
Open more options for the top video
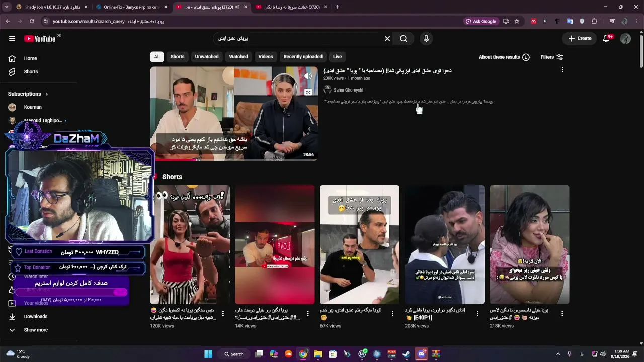pos(562,70)
